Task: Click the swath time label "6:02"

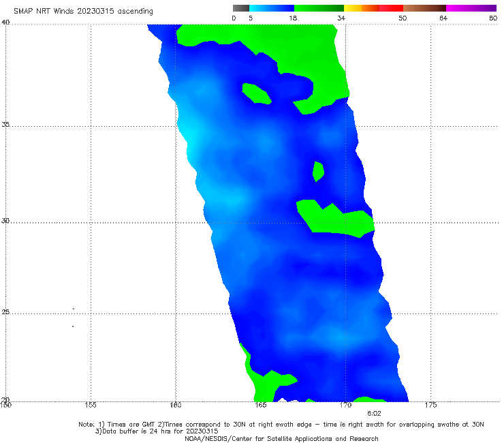Action: click(x=374, y=414)
